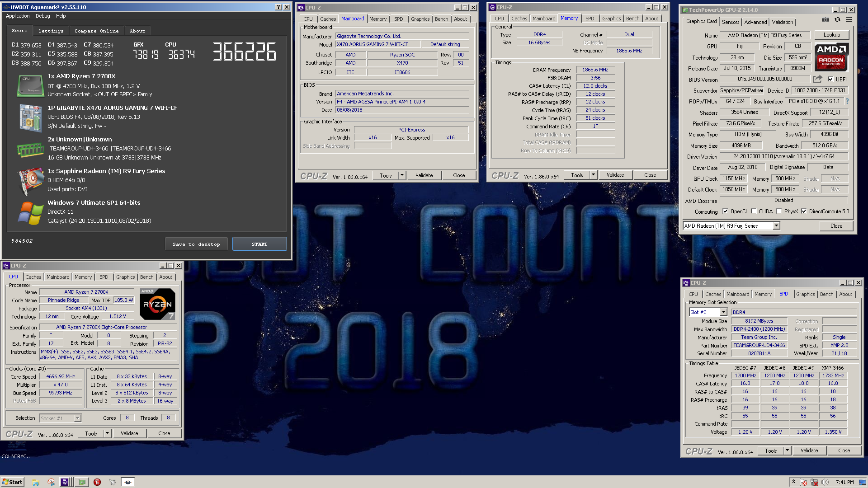Viewport: 868px width, 488px height.
Task: Click the Mainboard Model X470 AORUS GAMING 7 WIFI-CF
Action: [x=378, y=44]
